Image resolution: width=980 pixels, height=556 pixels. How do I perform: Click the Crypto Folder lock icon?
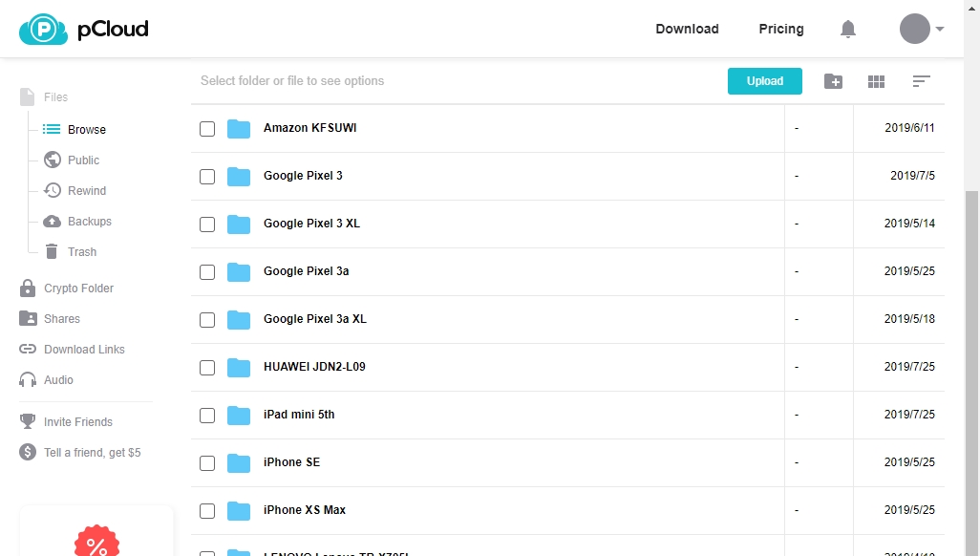coord(28,289)
